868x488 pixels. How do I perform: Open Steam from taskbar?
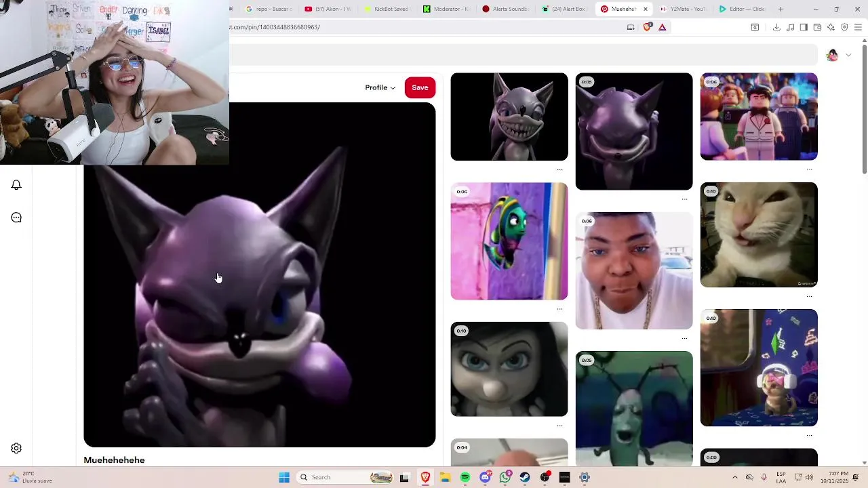coord(525,477)
